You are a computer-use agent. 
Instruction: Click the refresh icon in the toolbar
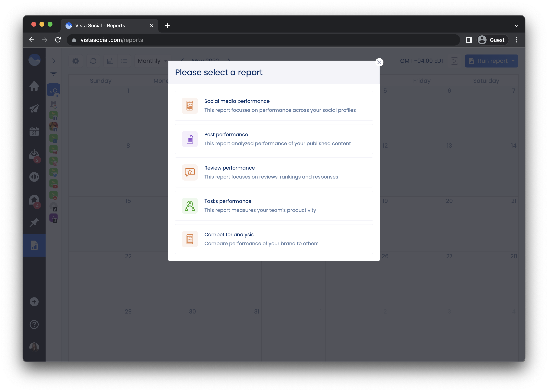click(93, 61)
